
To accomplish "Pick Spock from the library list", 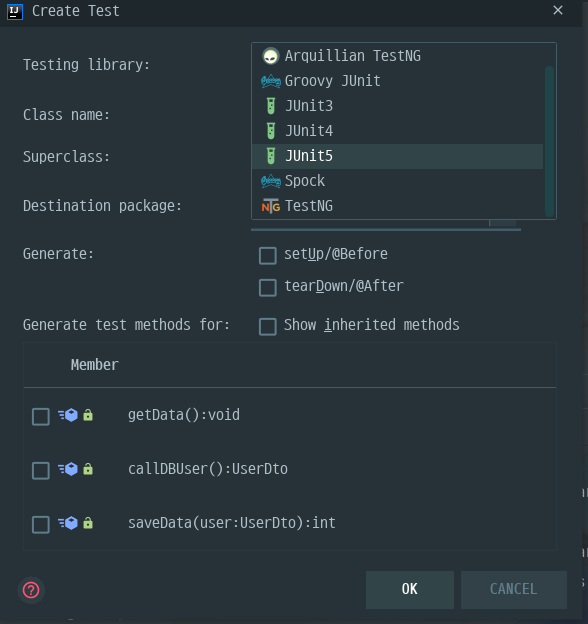I will [398, 181].
